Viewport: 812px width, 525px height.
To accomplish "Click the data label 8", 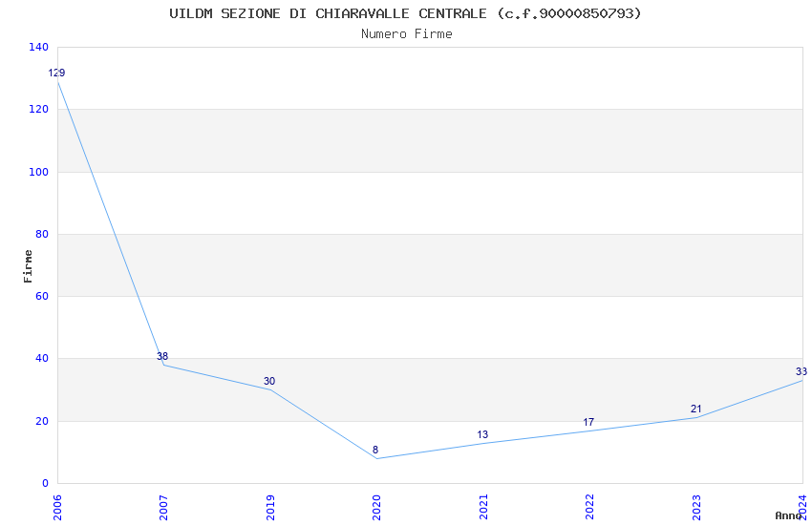I will [x=375, y=450].
